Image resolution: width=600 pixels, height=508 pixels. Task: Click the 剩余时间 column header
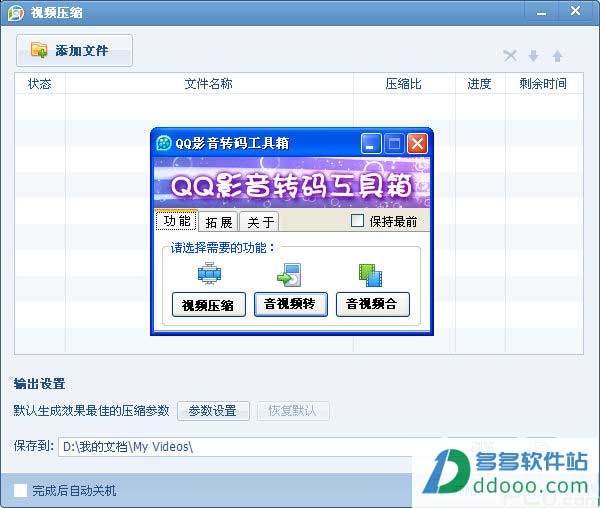(544, 83)
